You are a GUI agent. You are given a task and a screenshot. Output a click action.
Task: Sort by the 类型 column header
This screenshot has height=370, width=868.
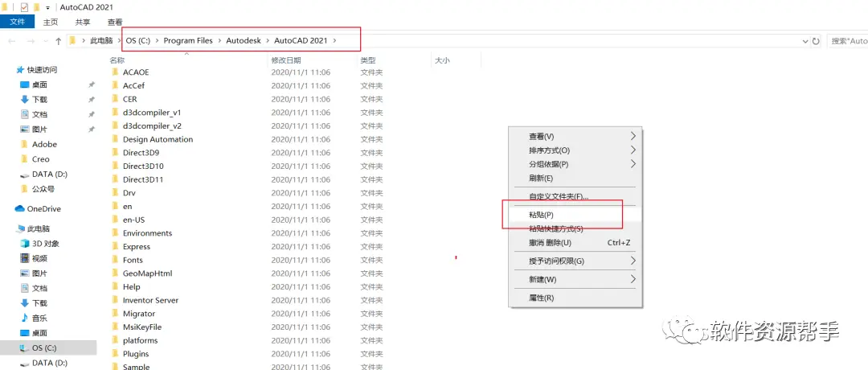(x=368, y=60)
